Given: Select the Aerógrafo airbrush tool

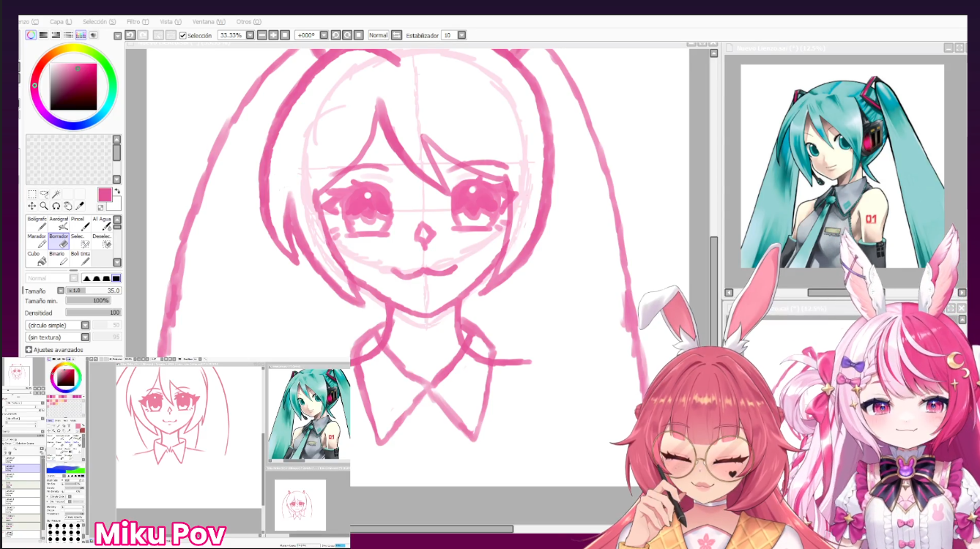Looking at the screenshot, I should click(59, 223).
